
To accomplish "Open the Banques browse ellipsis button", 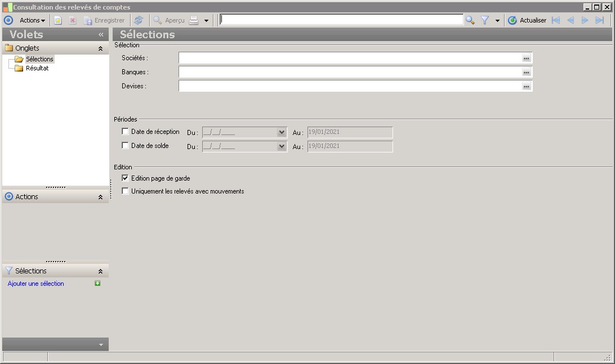I will tap(527, 73).
